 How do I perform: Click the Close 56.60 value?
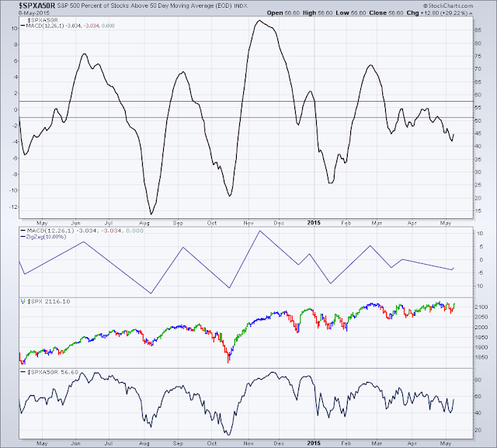click(386, 13)
